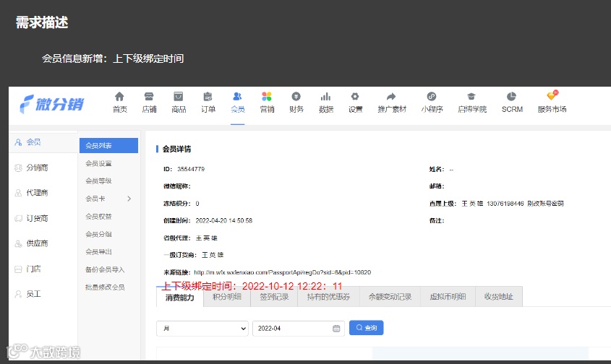Open the 批量修改会员 submenu item
Viewport: 611px width, 364px height.
[x=105, y=287]
